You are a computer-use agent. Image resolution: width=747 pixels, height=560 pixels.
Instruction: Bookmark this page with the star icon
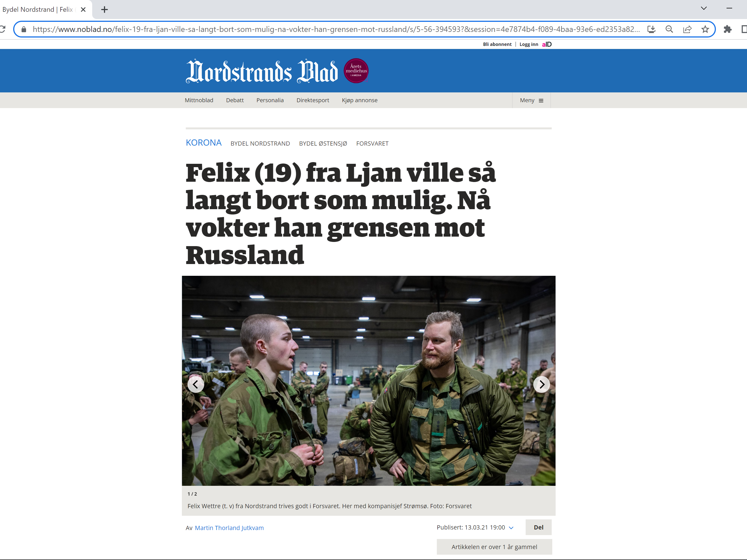click(705, 29)
